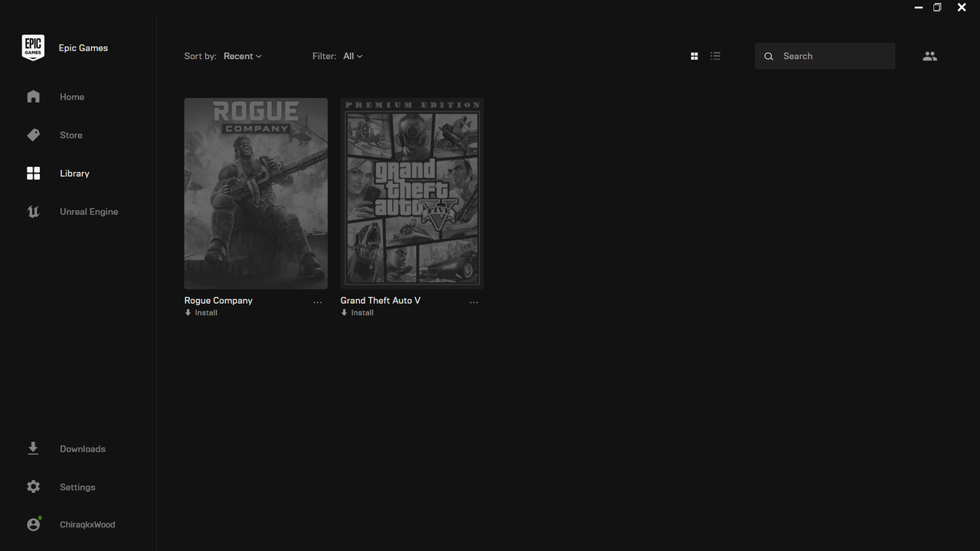Viewport: 980px width, 551px height.
Task: Select the Grand Theft Auto V cover
Action: (x=412, y=194)
